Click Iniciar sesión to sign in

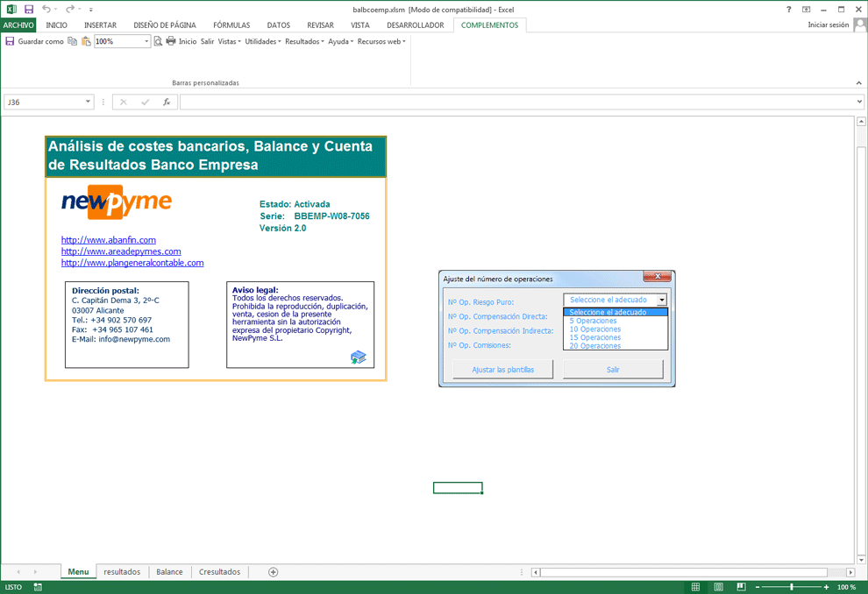[829, 25]
